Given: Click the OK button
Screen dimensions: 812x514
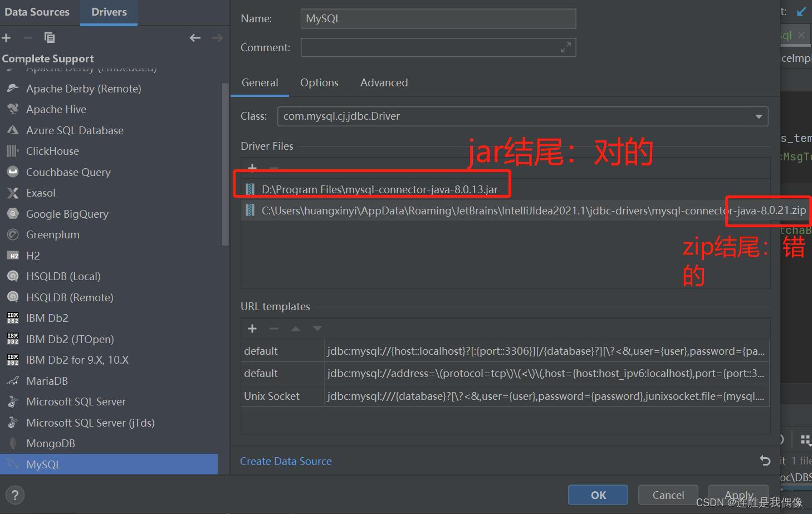Looking at the screenshot, I should coord(598,495).
